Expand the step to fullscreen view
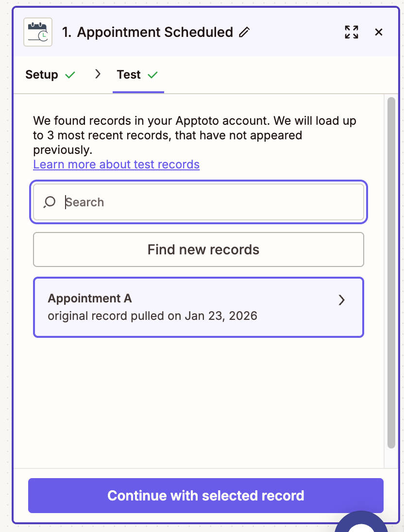The height and width of the screenshot is (532, 404). pyautogui.click(x=351, y=32)
